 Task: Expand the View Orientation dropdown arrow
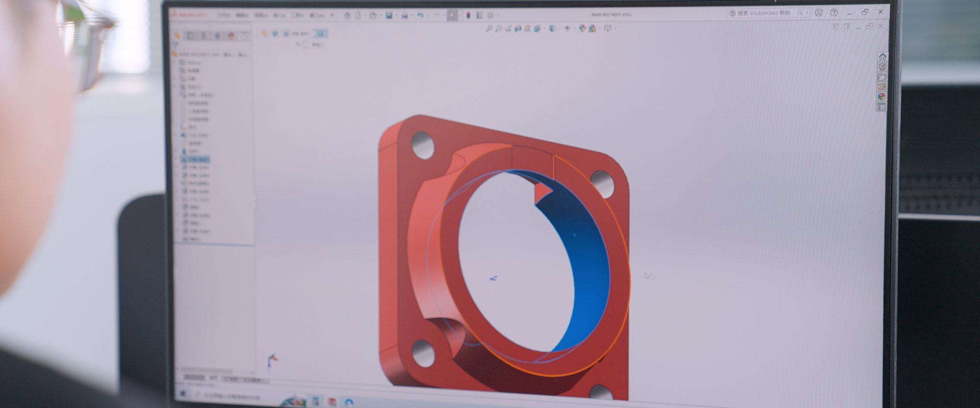tap(545, 29)
